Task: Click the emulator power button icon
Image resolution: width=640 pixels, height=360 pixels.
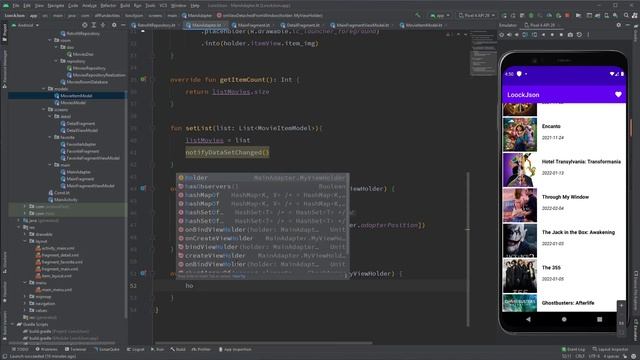Action: coord(502,35)
